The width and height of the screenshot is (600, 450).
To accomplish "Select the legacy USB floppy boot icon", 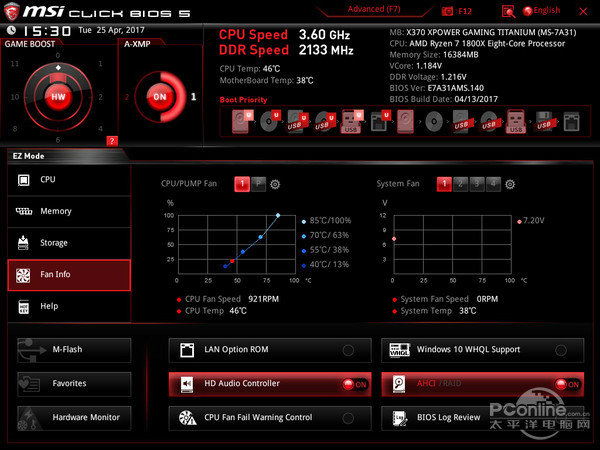I will 545,121.
